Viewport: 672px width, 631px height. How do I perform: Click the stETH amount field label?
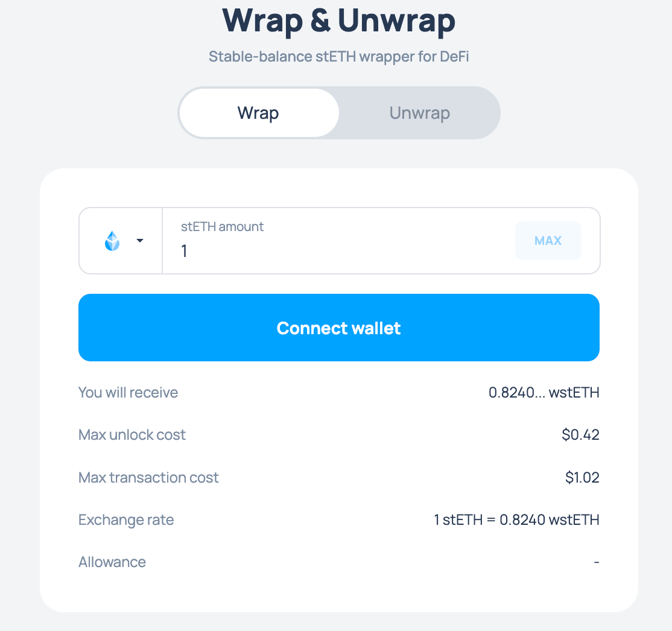(222, 227)
